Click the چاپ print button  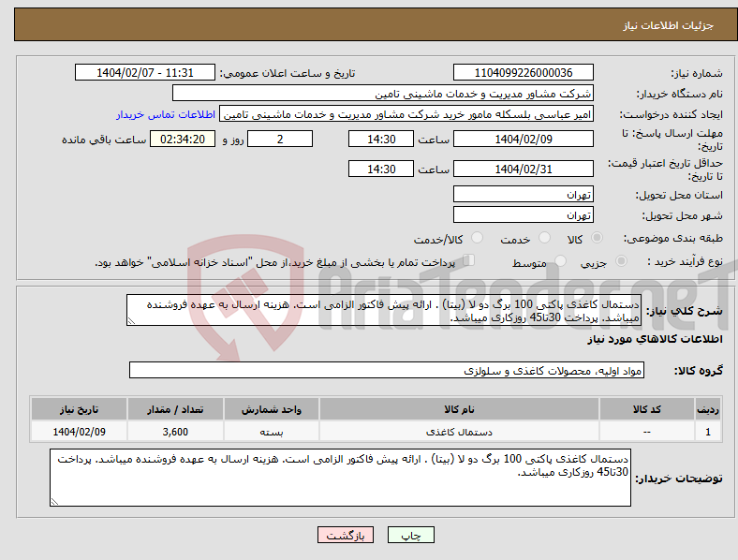pyautogui.click(x=411, y=535)
